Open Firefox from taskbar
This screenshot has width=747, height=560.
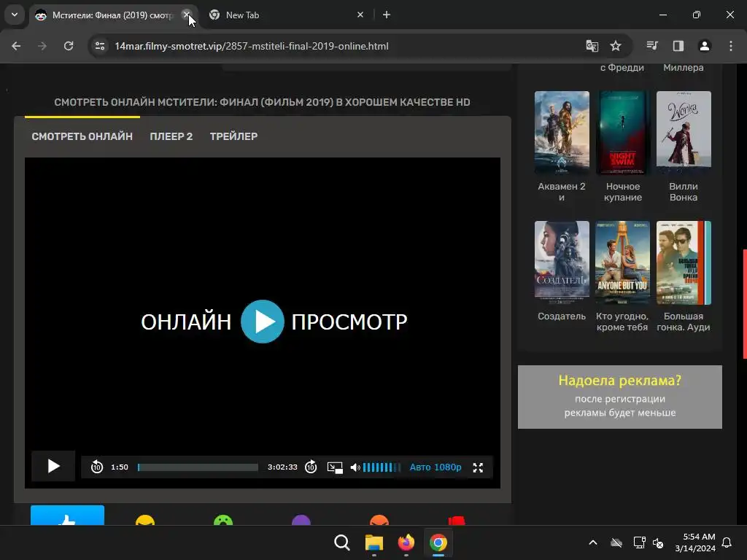406,542
